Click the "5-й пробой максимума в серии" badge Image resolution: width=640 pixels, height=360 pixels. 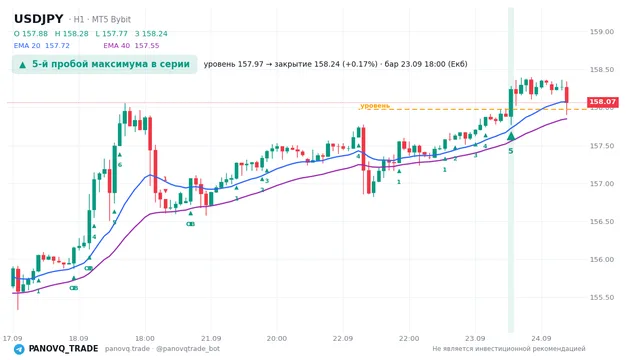tap(104, 64)
